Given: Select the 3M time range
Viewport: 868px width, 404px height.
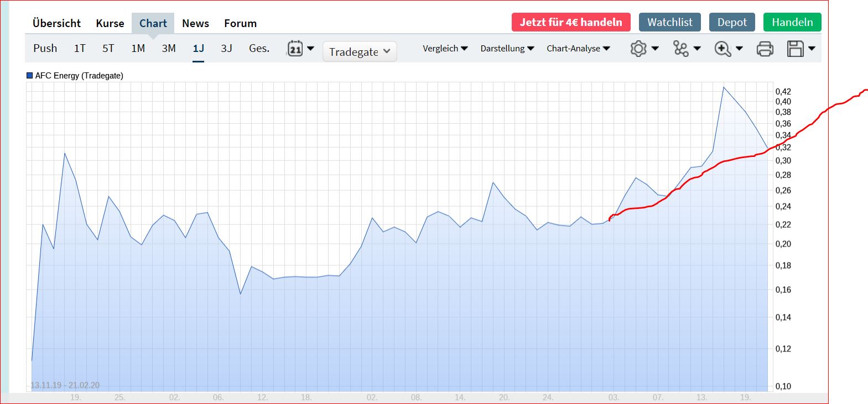Looking at the screenshot, I should [x=169, y=49].
